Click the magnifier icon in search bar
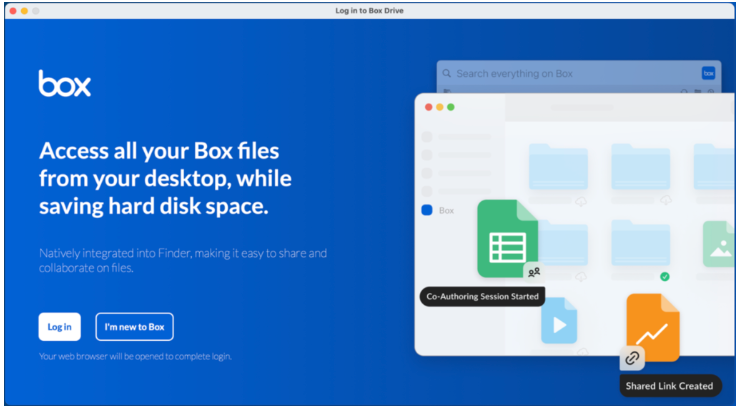 point(447,74)
